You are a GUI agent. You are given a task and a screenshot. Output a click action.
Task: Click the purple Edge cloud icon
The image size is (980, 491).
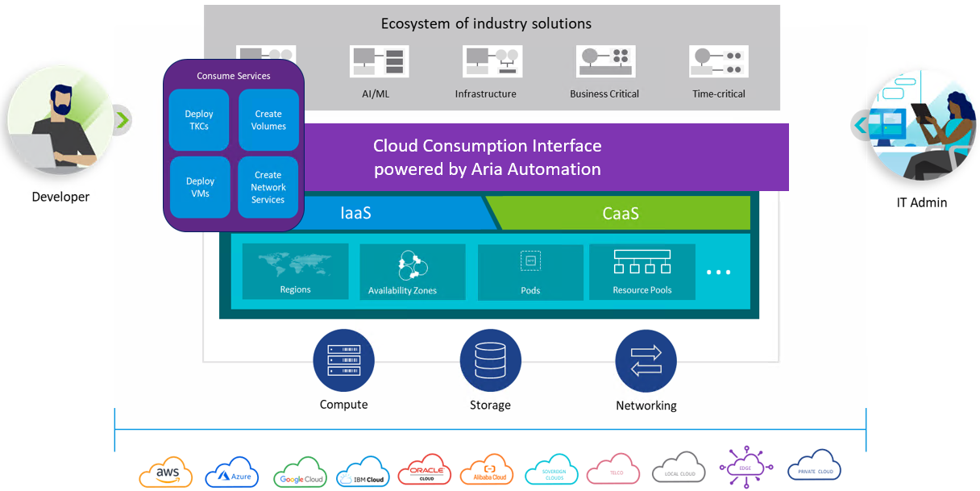click(x=745, y=468)
